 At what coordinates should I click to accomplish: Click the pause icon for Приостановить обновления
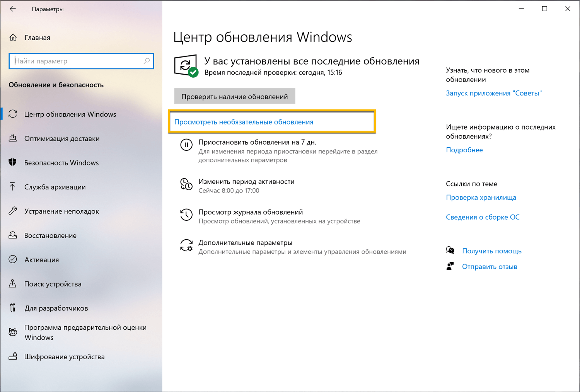point(186,145)
